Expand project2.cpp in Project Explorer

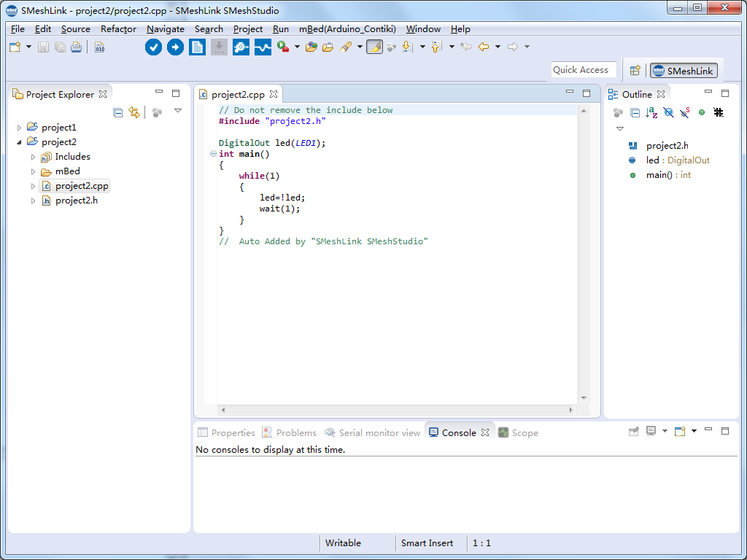pos(33,186)
